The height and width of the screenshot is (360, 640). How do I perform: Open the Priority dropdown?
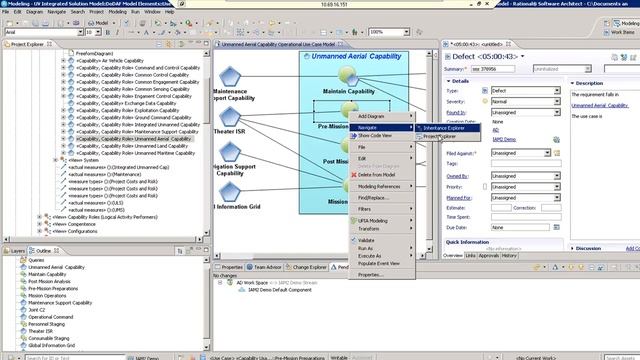click(x=557, y=187)
